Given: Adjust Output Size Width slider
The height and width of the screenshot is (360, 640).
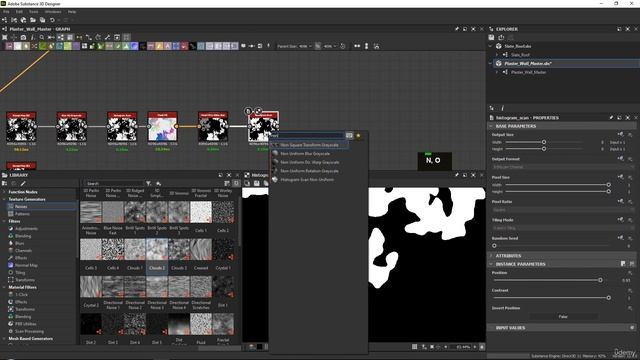Looking at the screenshot, I should [x=544, y=142].
